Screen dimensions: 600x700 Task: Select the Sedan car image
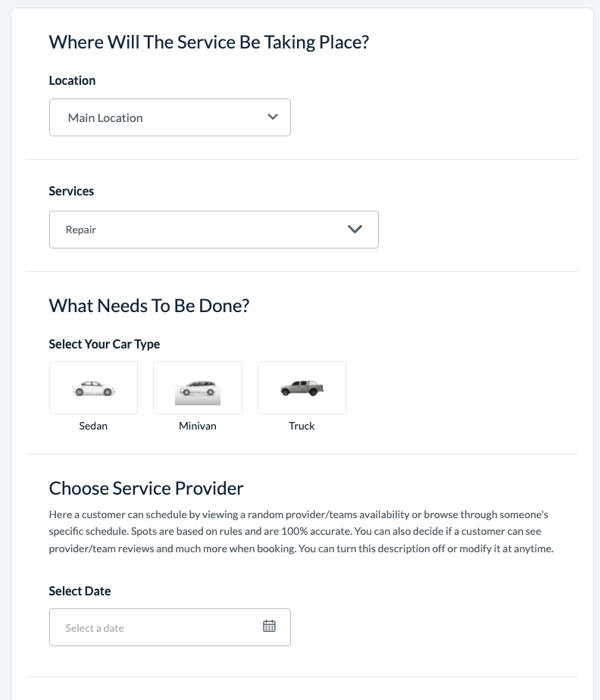[x=93, y=388]
